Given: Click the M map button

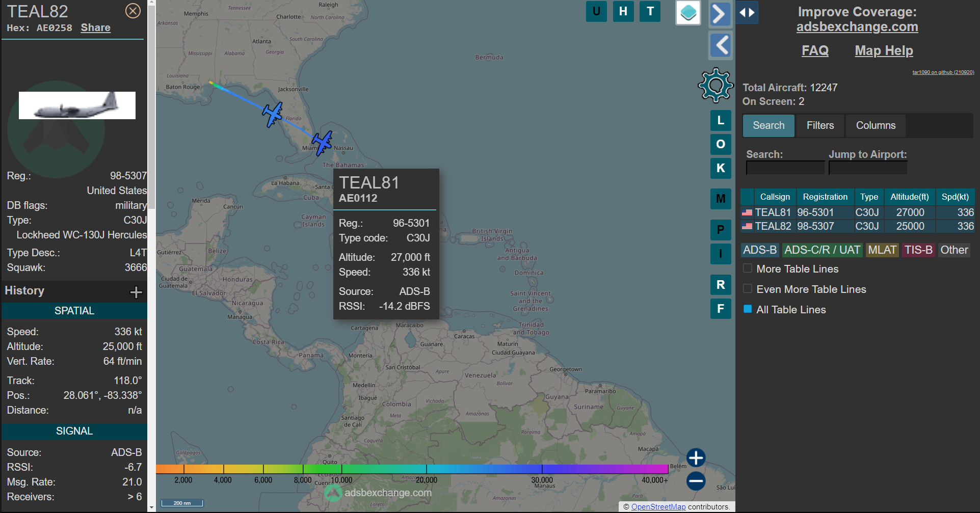Looking at the screenshot, I should (x=721, y=199).
